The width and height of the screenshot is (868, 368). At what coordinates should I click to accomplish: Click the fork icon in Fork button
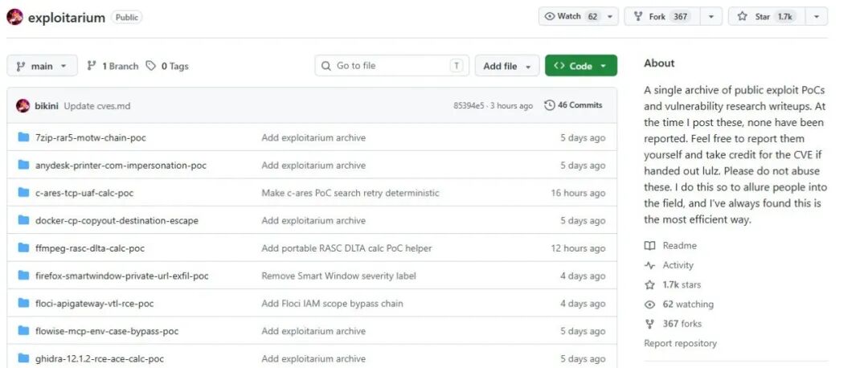click(638, 16)
